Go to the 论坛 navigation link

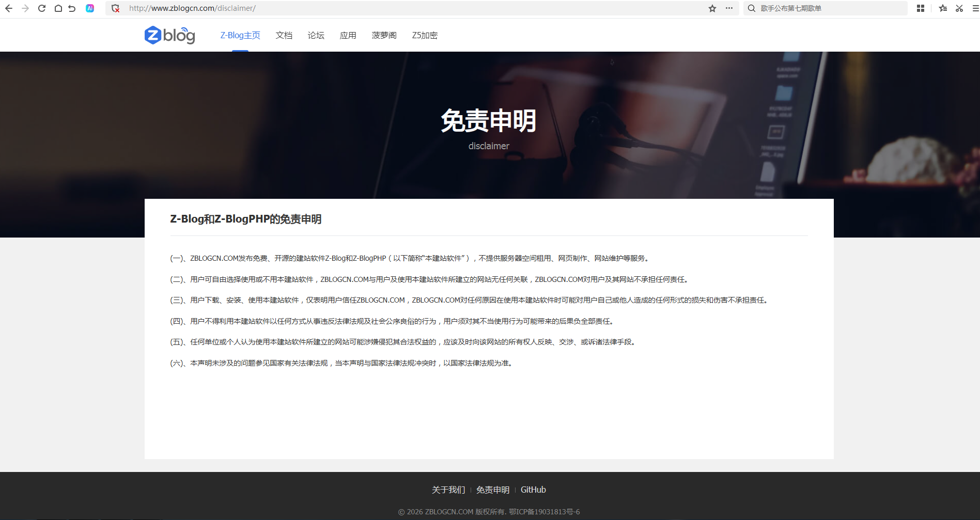coord(316,35)
